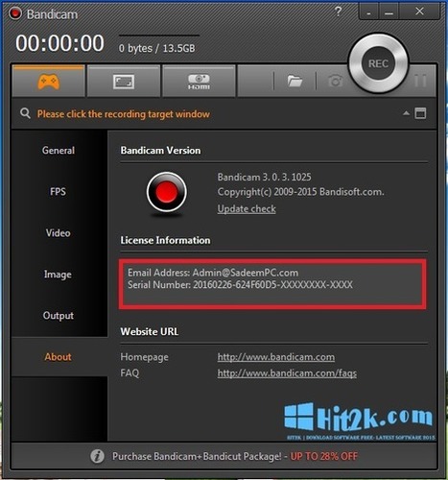
Task: Open the Video settings tab
Action: (58, 233)
